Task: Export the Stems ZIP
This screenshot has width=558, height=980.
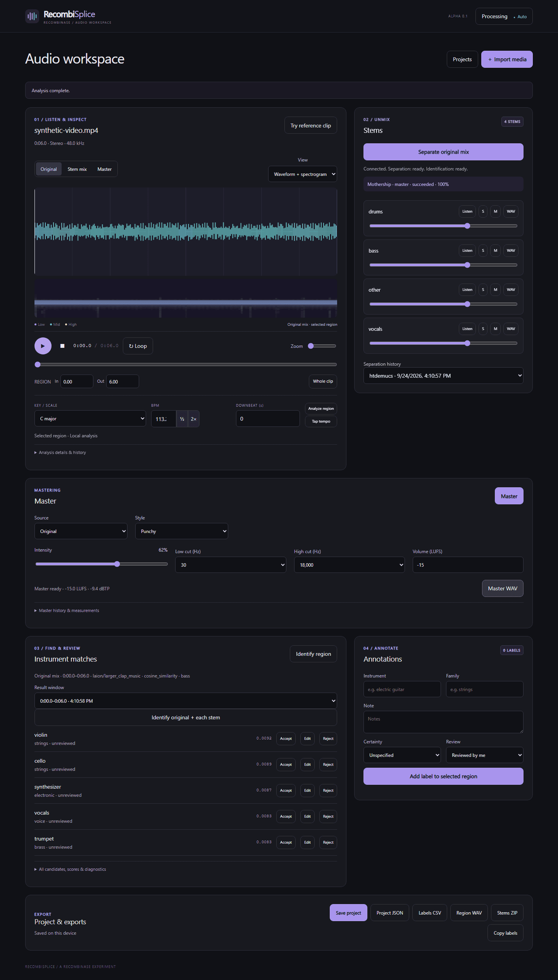Action: tap(507, 913)
